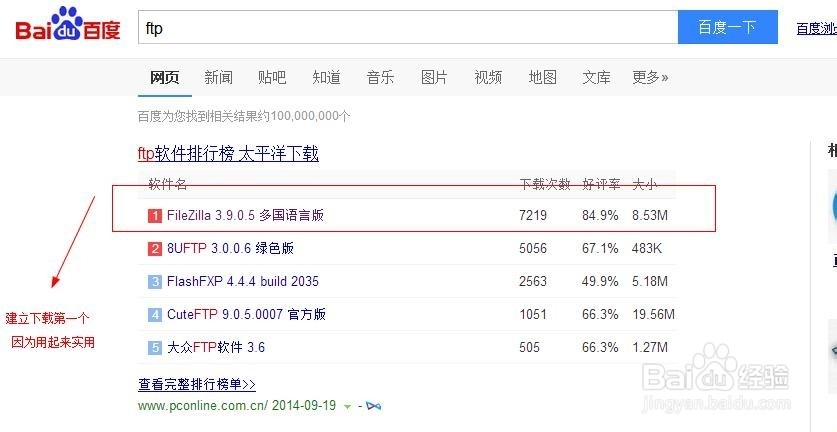Open 查看完整排行榜单>> link
The width and height of the screenshot is (837, 432).
click(x=197, y=384)
